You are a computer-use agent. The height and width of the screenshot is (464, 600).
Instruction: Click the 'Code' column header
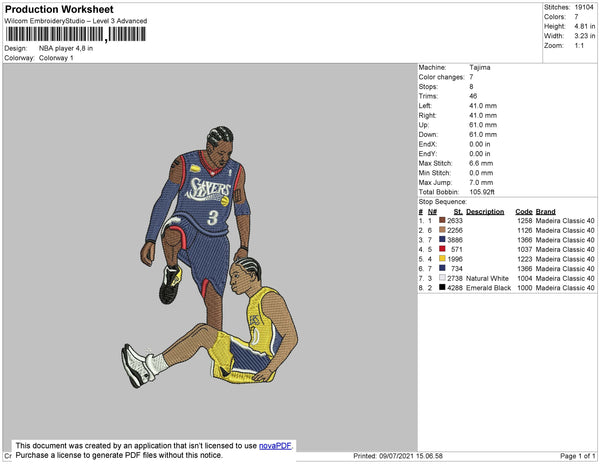pos(524,212)
